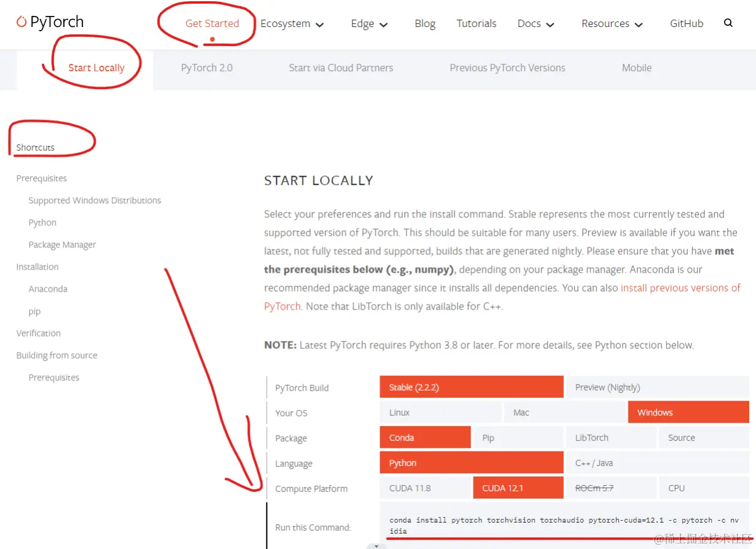Viewport: 756px width, 549px height.
Task: Go to Supported Windows Distributions section
Action: [x=95, y=200]
